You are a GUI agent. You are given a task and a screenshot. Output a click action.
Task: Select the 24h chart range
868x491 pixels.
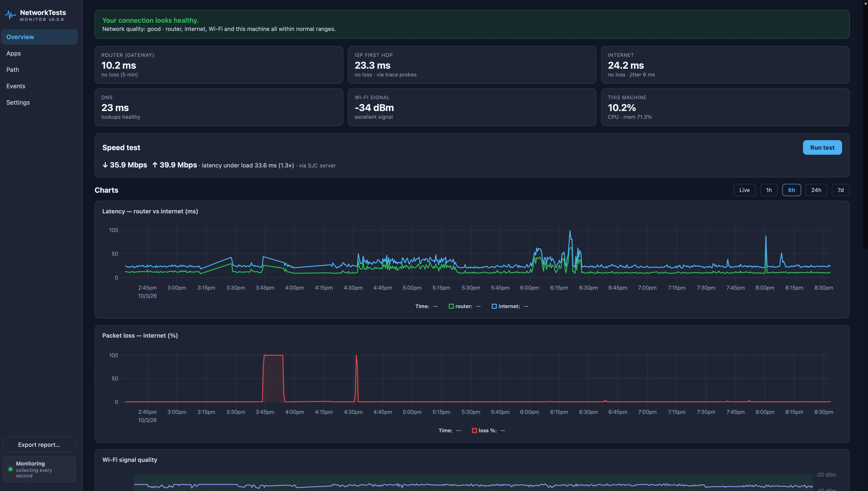(x=816, y=190)
